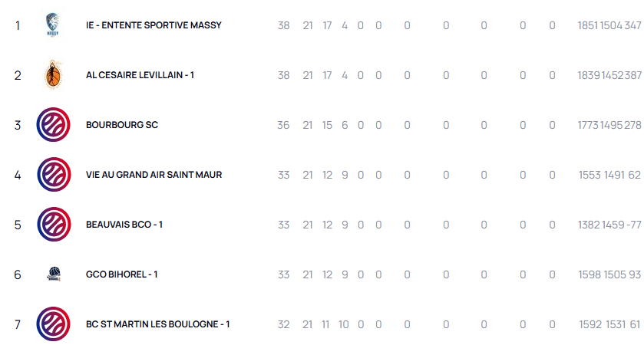Image resolution: width=644 pixels, height=345 pixels.
Task: Open BC St Martin Les Boulogne - 1
Action: pos(157,324)
